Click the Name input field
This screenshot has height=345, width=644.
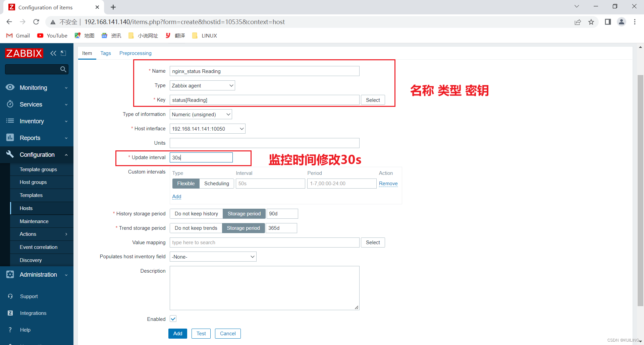tap(265, 71)
